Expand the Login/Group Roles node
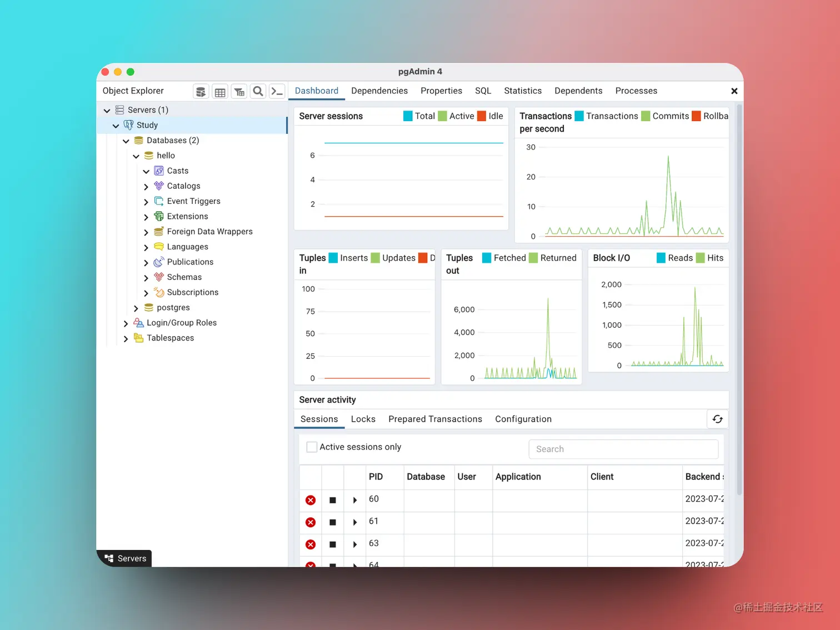This screenshot has height=630, width=840. (126, 323)
